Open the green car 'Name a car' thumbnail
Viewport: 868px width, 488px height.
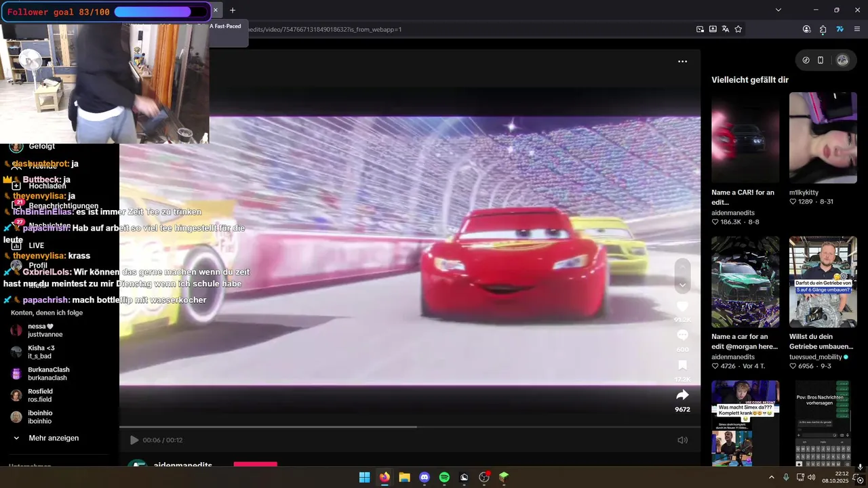point(745,282)
